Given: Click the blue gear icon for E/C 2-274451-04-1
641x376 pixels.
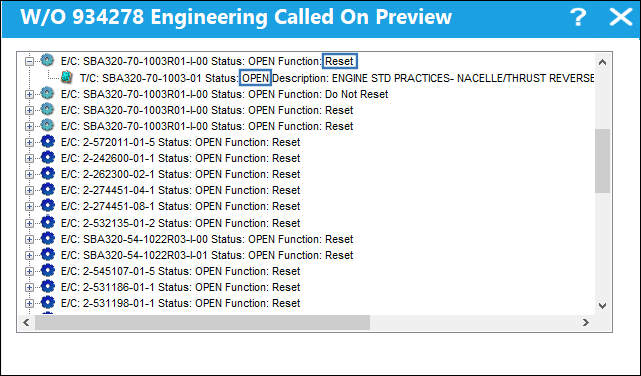Looking at the screenshot, I should point(47,190).
